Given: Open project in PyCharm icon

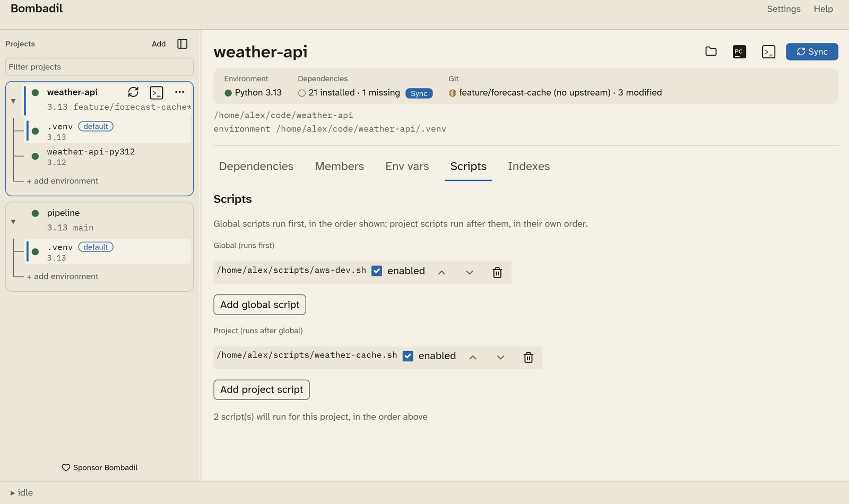Looking at the screenshot, I should pos(739,51).
